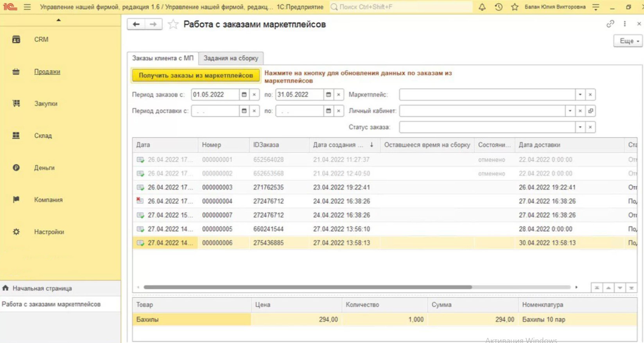Go forward with the right arrow button
This screenshot has width=644, height=343.
click(153, 24)
